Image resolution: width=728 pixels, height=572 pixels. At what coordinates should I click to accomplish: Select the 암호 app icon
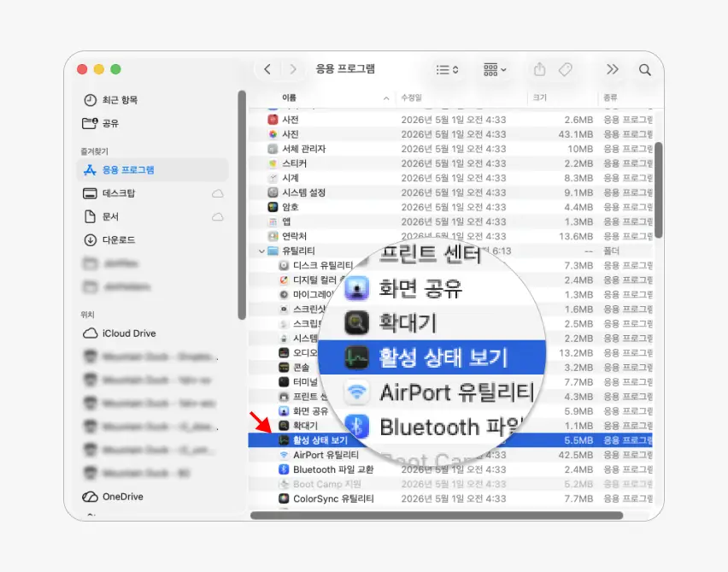point(273,207)
